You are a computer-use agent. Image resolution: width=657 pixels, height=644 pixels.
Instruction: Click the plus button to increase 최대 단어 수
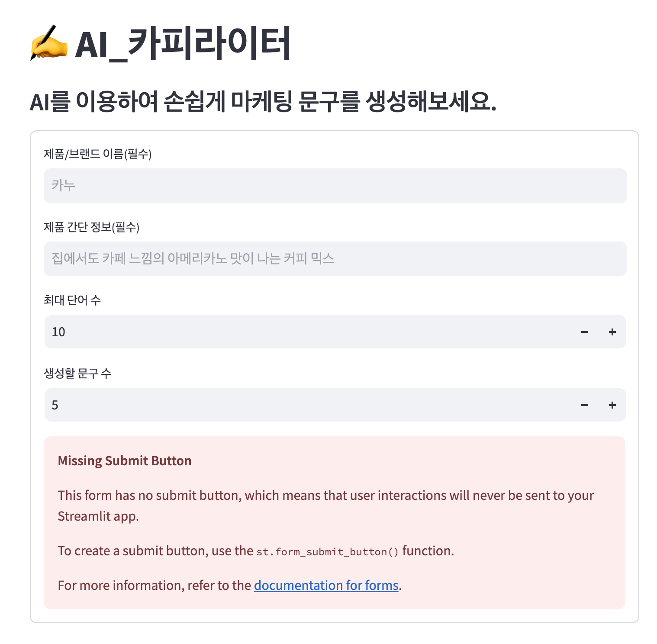(612, 332)
